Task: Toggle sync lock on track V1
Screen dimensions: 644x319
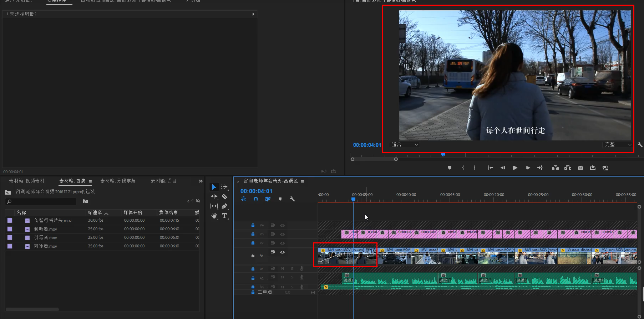Action: [x=273, y=252]
